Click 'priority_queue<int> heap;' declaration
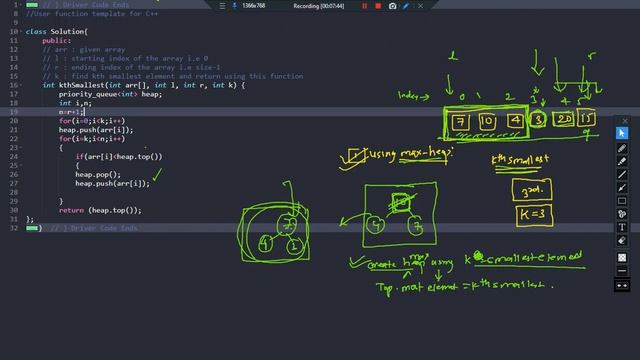Screen dimensions: 640x360 [x=110, y=94]
